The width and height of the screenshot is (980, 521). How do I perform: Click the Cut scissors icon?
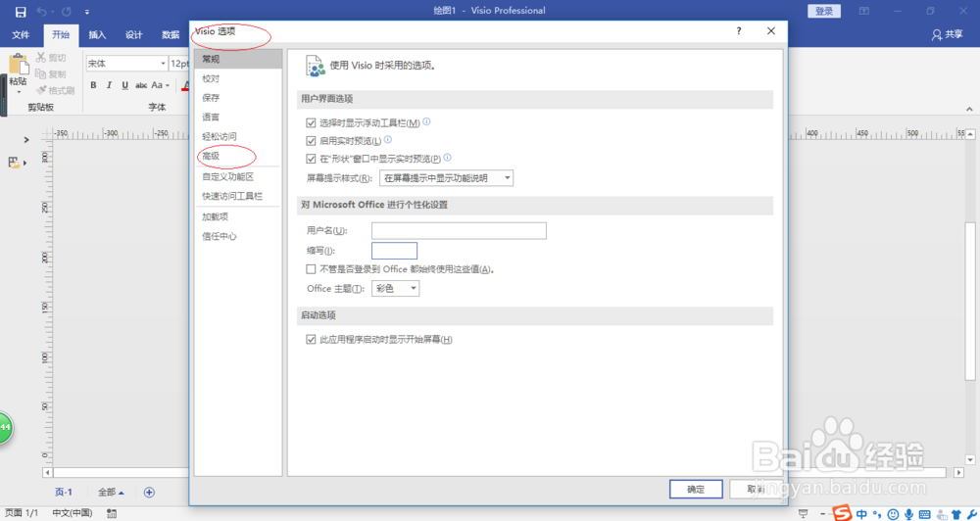(41, 58)
